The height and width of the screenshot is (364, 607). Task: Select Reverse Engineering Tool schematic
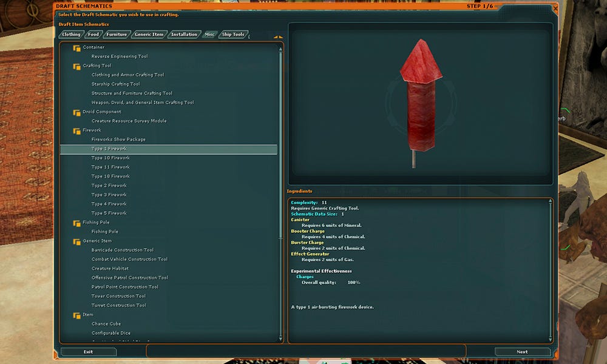[120, 56]
